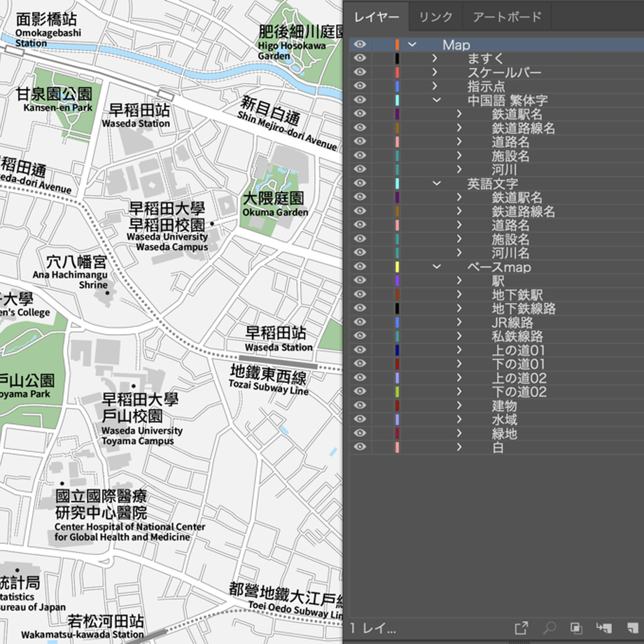Viewport: 644px width, 644px height.
Task: Open the リンク tab
Action: click(x=436, y=17)
